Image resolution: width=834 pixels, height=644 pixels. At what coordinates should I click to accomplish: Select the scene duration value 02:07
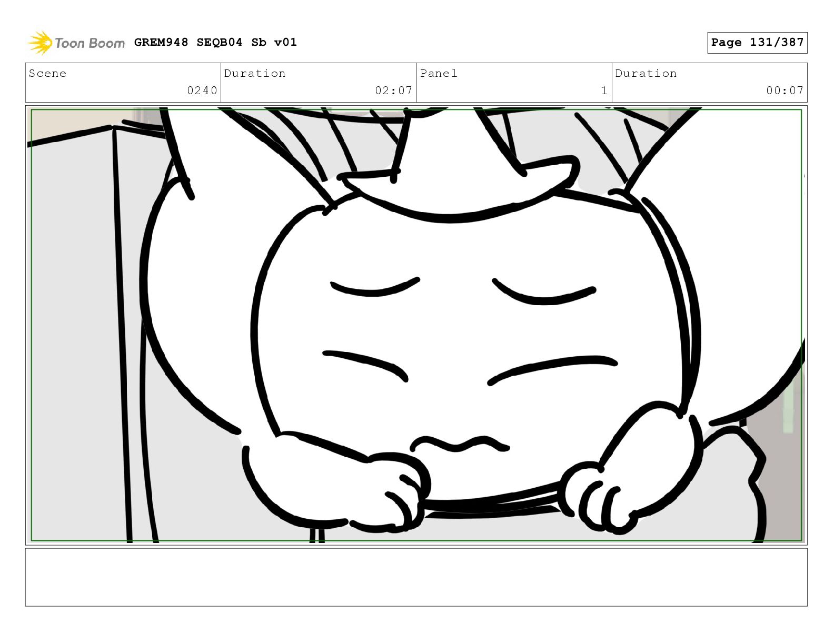(393, 90)
